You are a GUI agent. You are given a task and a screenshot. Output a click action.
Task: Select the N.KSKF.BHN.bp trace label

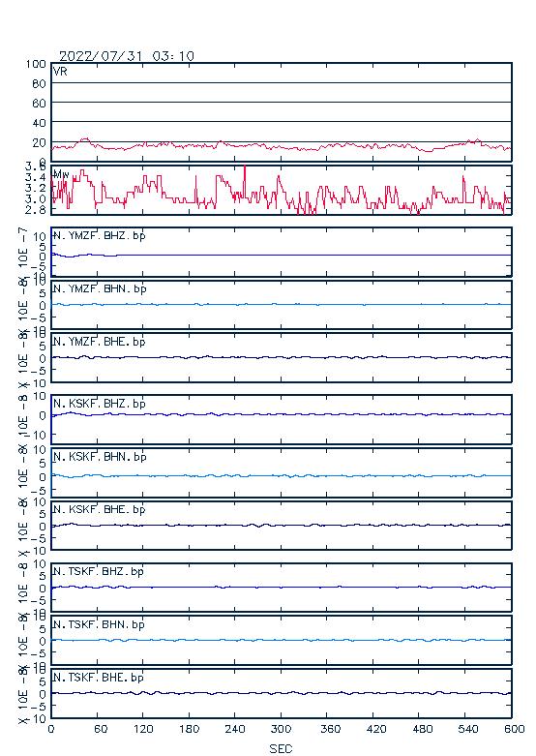click(100, 456)
